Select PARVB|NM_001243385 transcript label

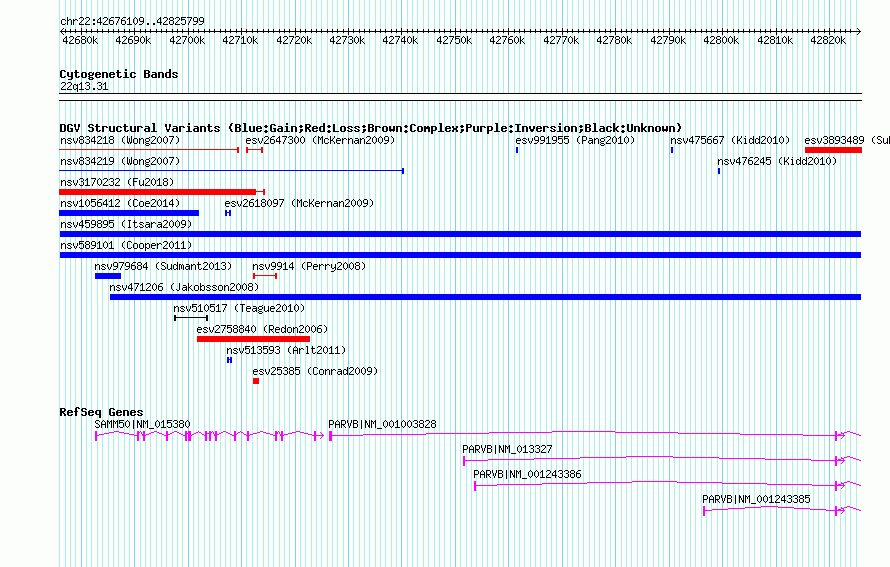click(x=757, y=499)
